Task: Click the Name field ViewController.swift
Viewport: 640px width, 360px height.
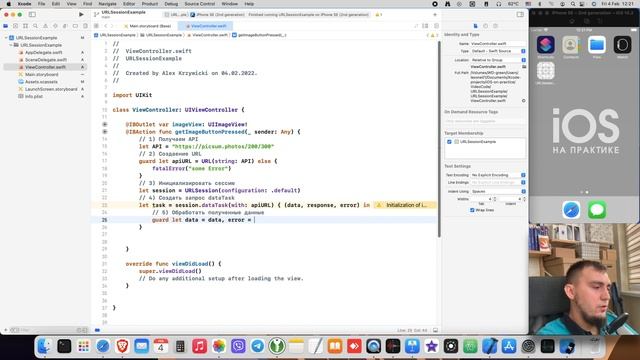Action: (498, 43)
